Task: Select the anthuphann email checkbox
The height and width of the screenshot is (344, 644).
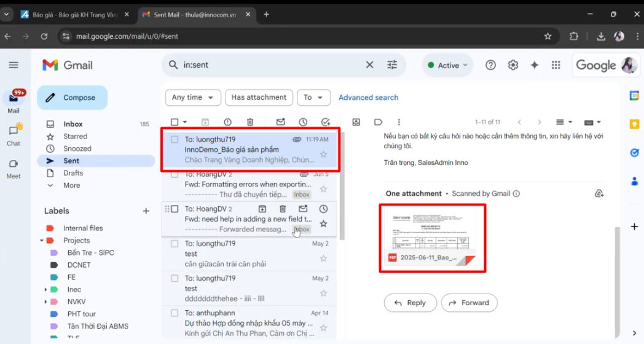Action: pyautogui.click(x=175, y=313)
